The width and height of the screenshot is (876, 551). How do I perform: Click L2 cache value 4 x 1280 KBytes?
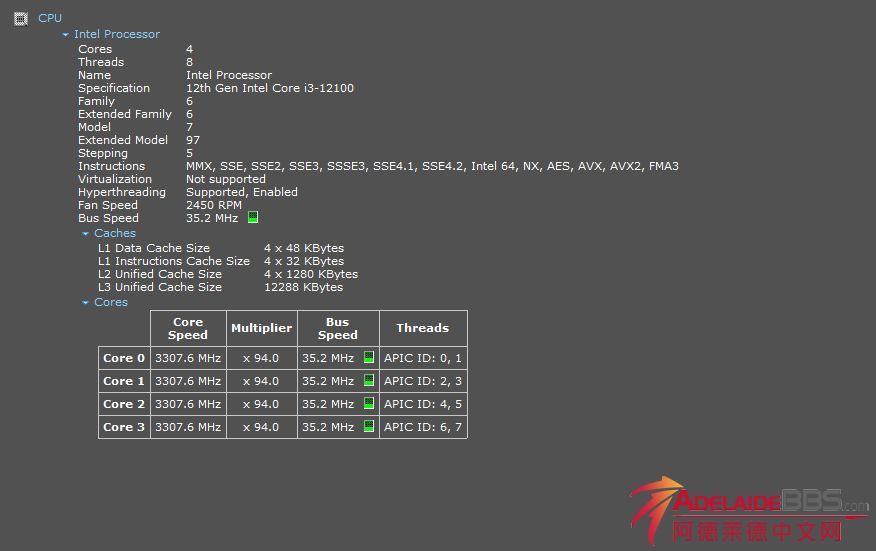point(311,274)
